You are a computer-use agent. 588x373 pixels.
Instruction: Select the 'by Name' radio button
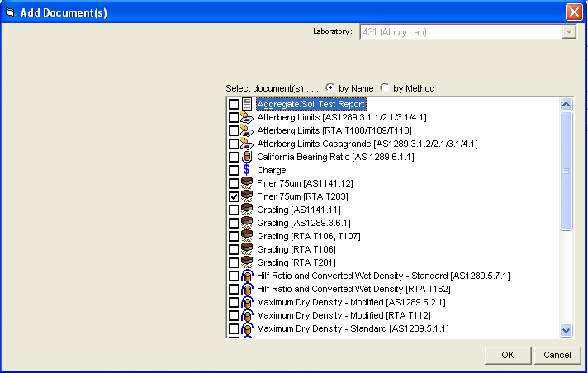pyautogui.click(x=330, y=88)
